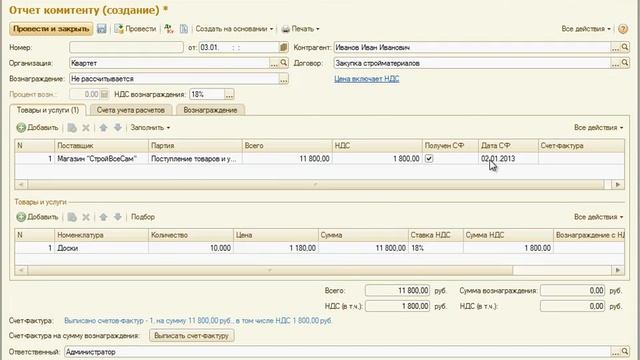Open Все действия of upper table
The image size is (640, 360).
click(599, 128)
